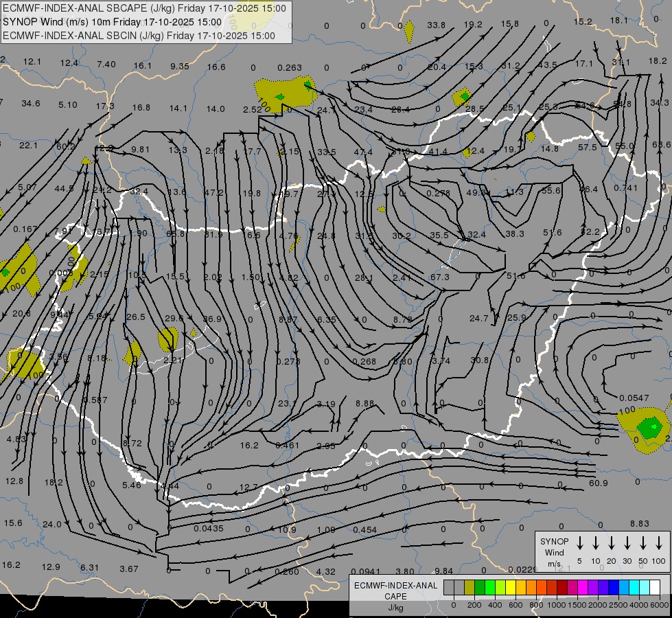Click the map value 25.9
Viewport: 672px width, 618px height.
(516, 318)
